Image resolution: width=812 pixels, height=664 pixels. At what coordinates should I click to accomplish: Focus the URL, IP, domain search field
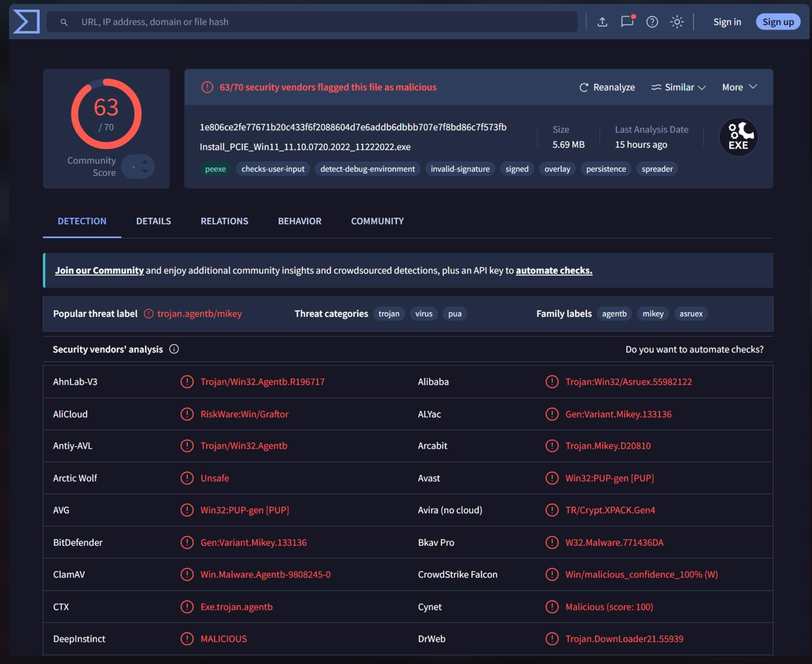point(312,22)
